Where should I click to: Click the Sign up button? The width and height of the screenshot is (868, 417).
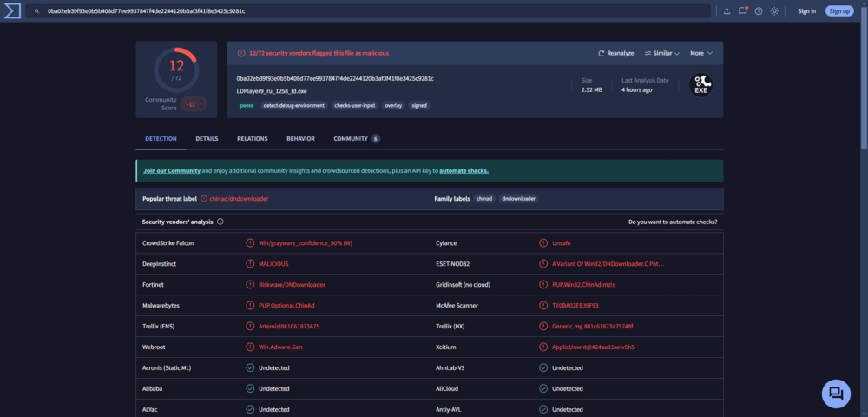pos(838,11)
